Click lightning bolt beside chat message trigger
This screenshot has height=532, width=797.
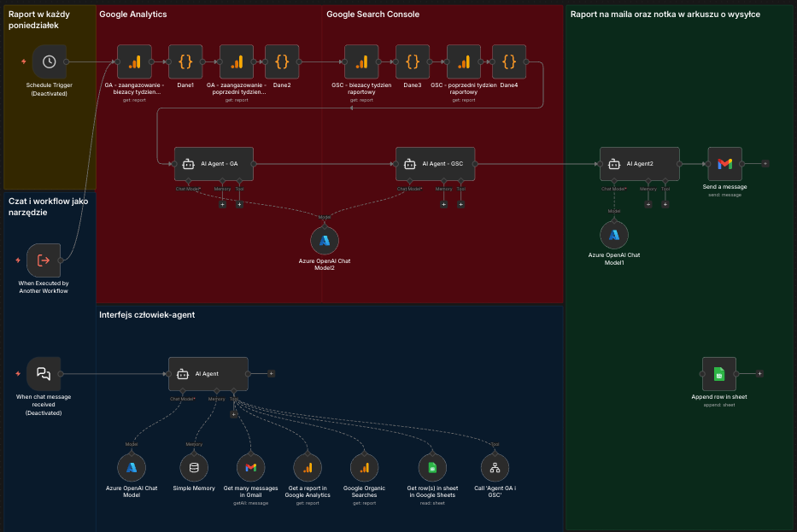point(18,373)
